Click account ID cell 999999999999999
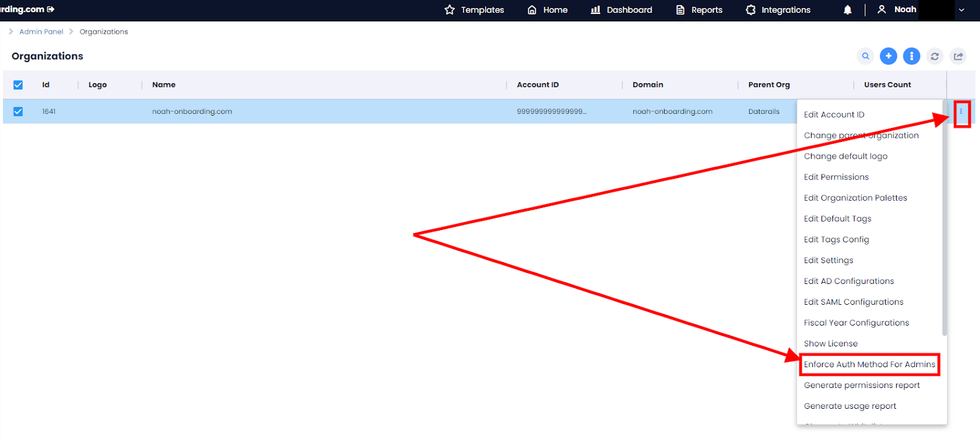This screenshot has width=980, height=440. coord(551,111)
